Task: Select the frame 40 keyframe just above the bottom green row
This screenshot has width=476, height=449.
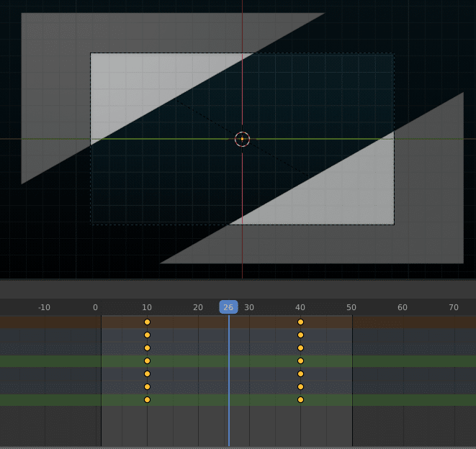Action: click(300, 386)
